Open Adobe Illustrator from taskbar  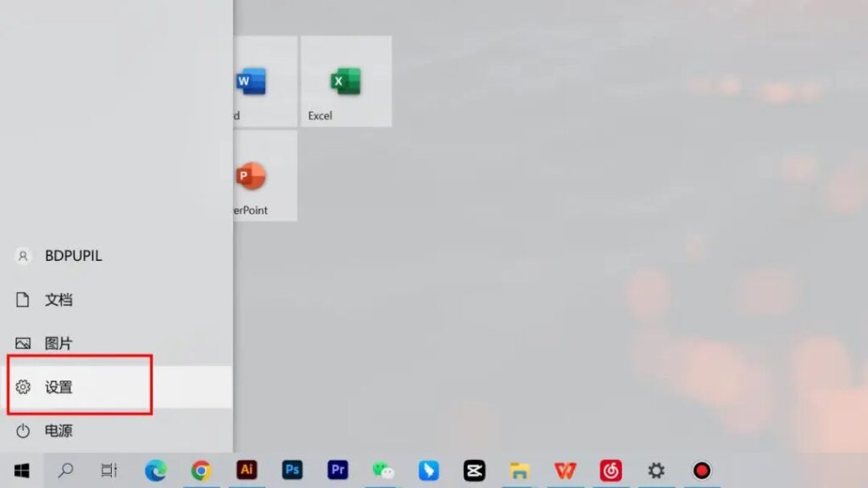pos(247,470)
